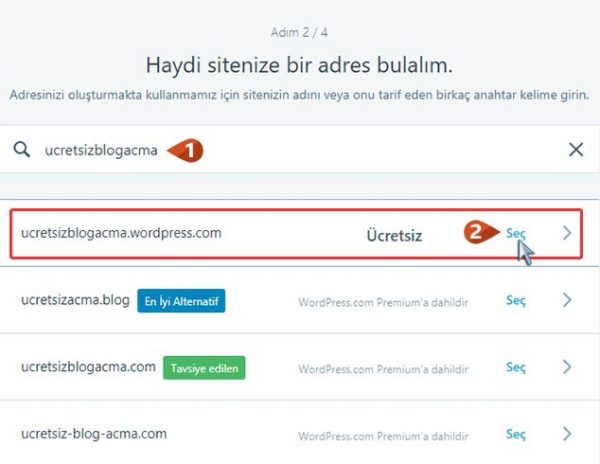Viewport: 600px width, 464px height.
Task: Choose Seç for ucretsizblogacma.com
Action: pos(515,367)
